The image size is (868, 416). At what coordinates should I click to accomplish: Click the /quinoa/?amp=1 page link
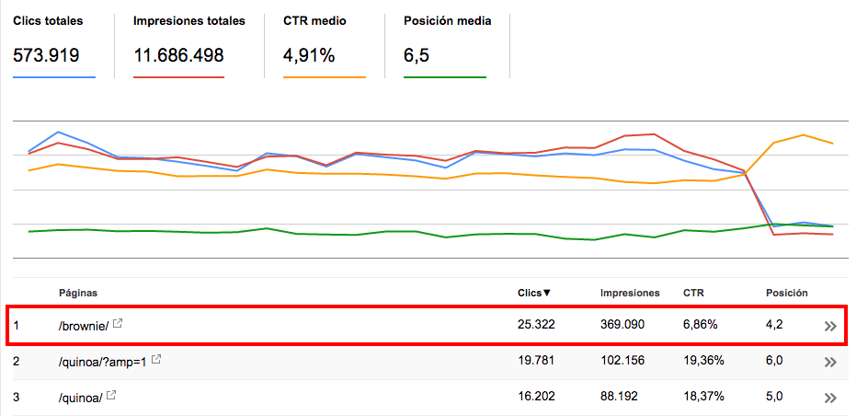coord(104,361)
